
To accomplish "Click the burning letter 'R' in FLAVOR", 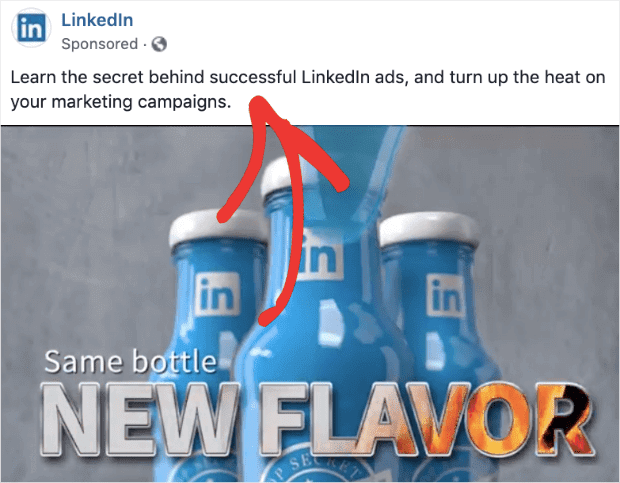I will (x=567, y=420).
